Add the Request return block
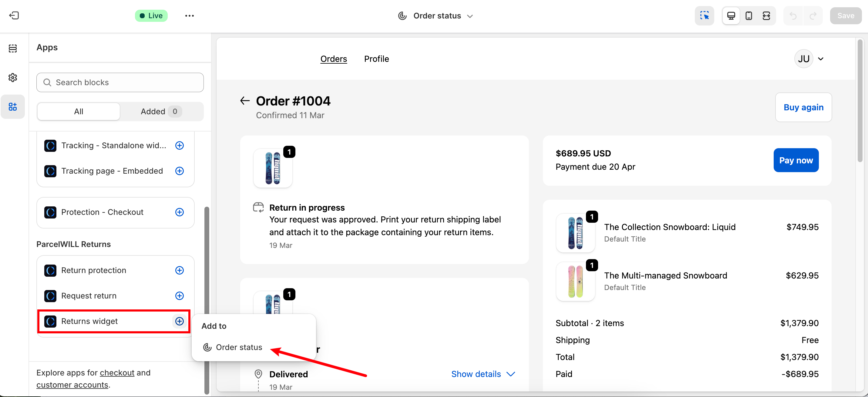868x397 pixels. [179, 296]
